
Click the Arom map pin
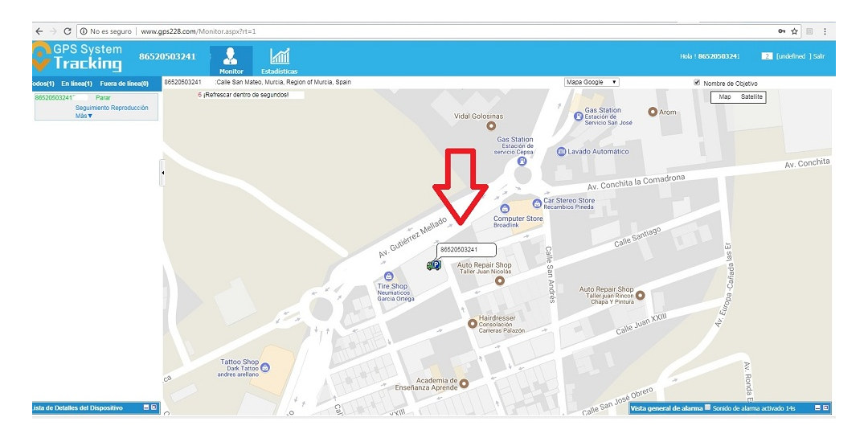click(653, 112)
